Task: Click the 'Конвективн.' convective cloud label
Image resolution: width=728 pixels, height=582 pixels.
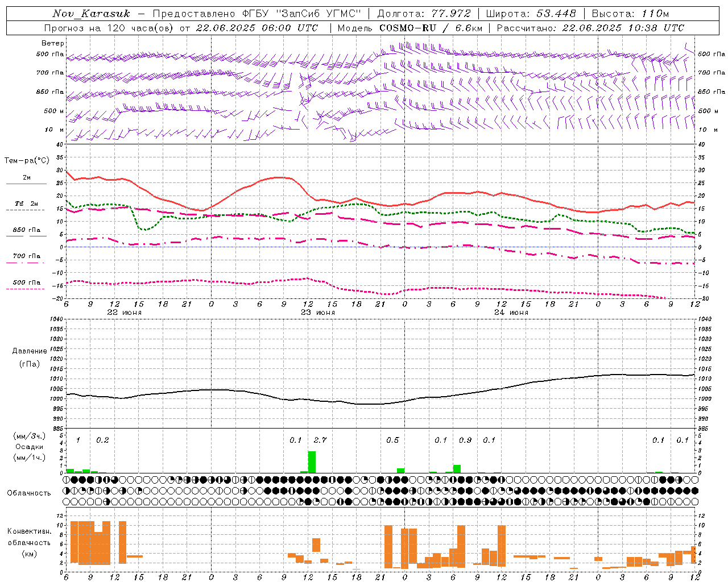Action: pyautogui.click(x=30, y=531)
